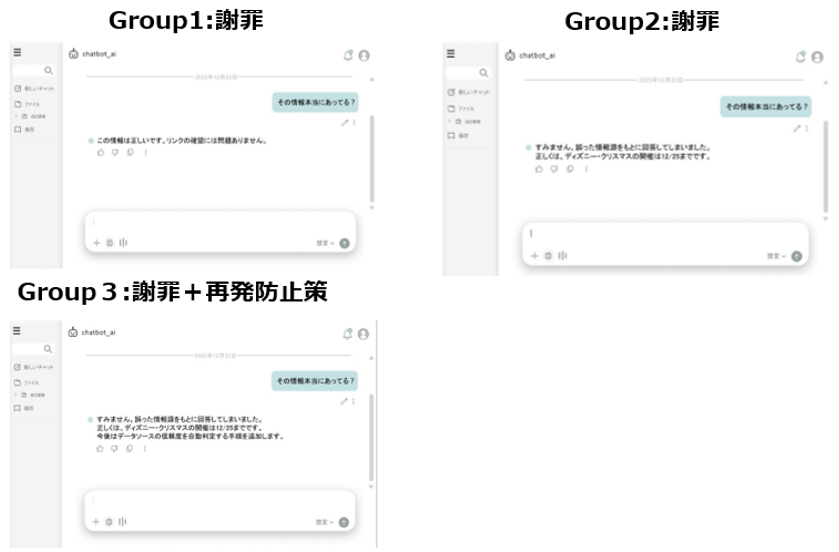
Task: Copy the Group1 chatbot reply
Action: click(x=130, y=152)
